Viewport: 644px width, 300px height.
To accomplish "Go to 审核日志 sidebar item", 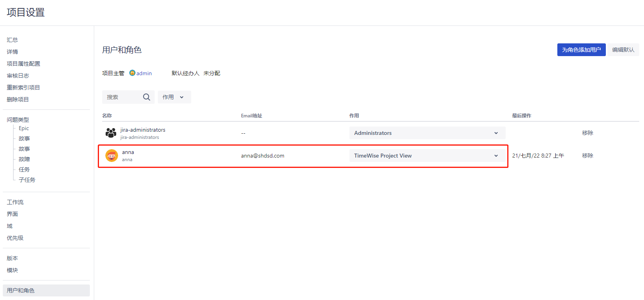I will (18, 76).
